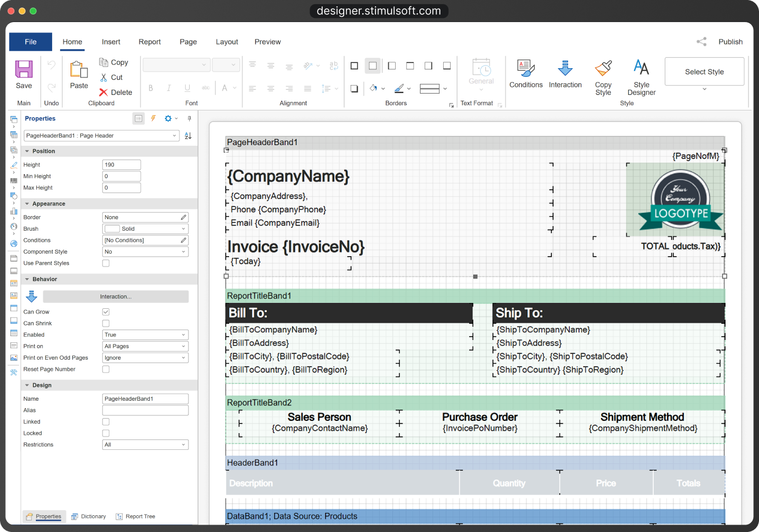Select barcode tool in left toolbox
This screenshot has width=759, height=532.
pos(14,180)
